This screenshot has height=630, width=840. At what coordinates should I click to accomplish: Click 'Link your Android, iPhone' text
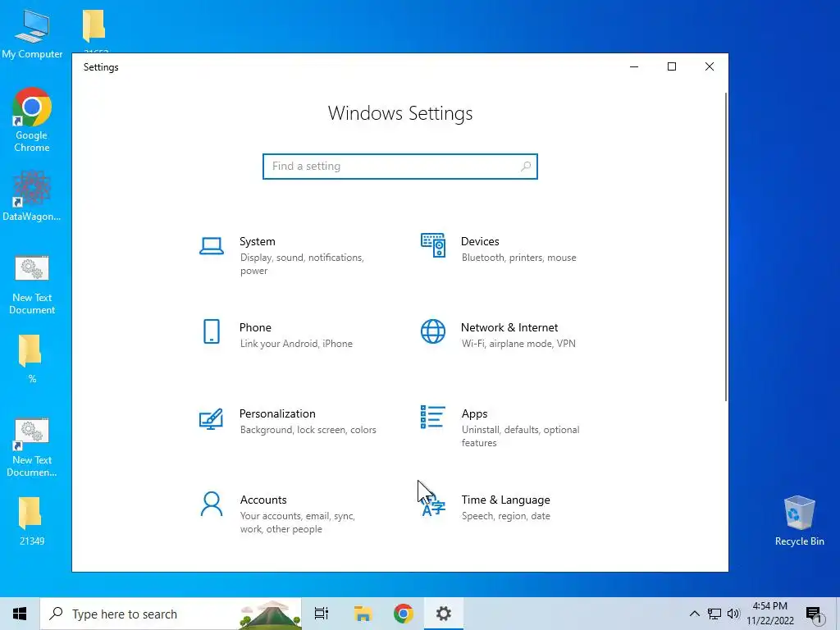coord(296,344)
